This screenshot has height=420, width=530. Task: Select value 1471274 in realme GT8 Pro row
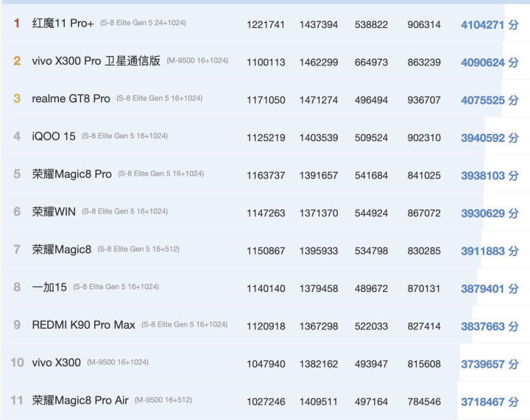[319, 100]
